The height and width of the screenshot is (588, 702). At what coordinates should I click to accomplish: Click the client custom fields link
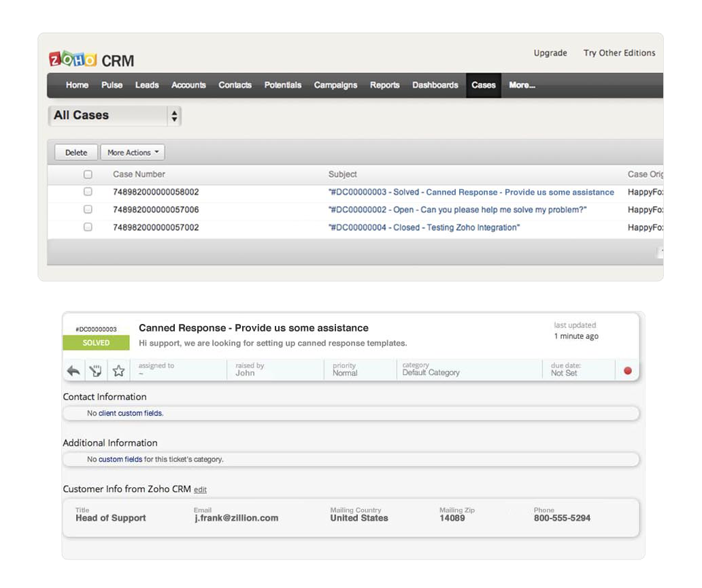(x=131, y=413)
